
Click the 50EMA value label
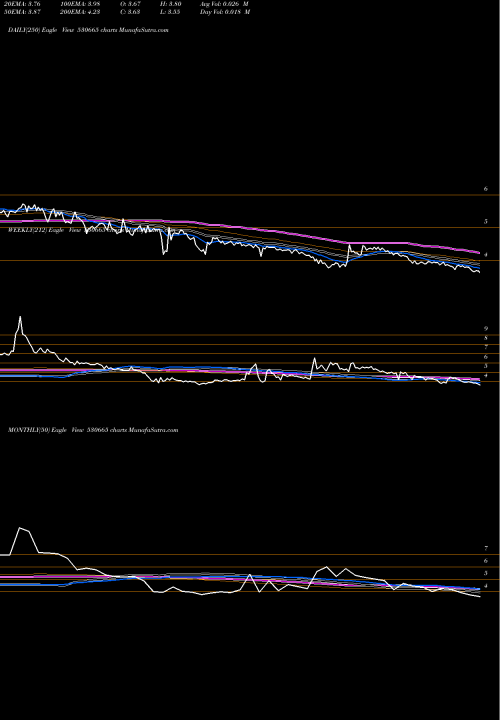(x=22, y=12)
